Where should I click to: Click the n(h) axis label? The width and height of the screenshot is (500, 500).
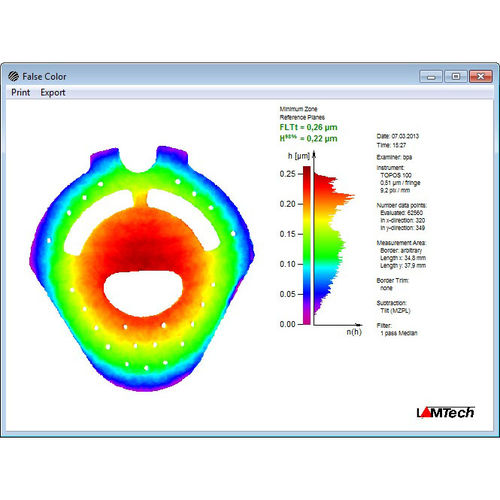tap(354, 332)
